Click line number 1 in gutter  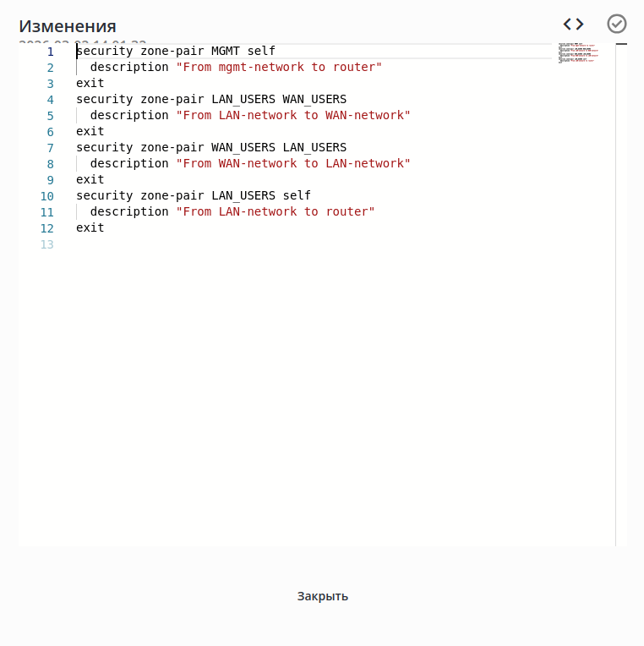coord(50,52)
